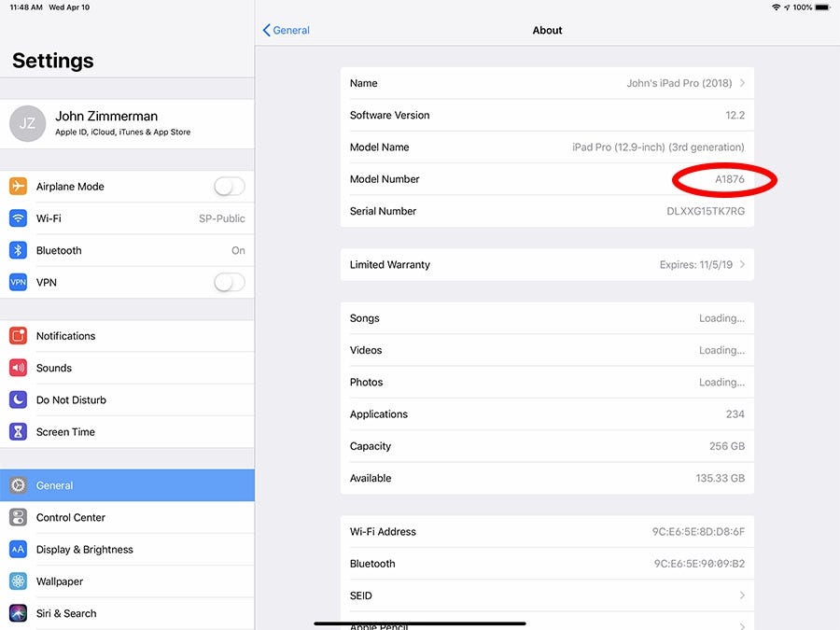Tap the Available value 135.33 GB
Screen dimensions: 840x630
(x=720, y=478)
